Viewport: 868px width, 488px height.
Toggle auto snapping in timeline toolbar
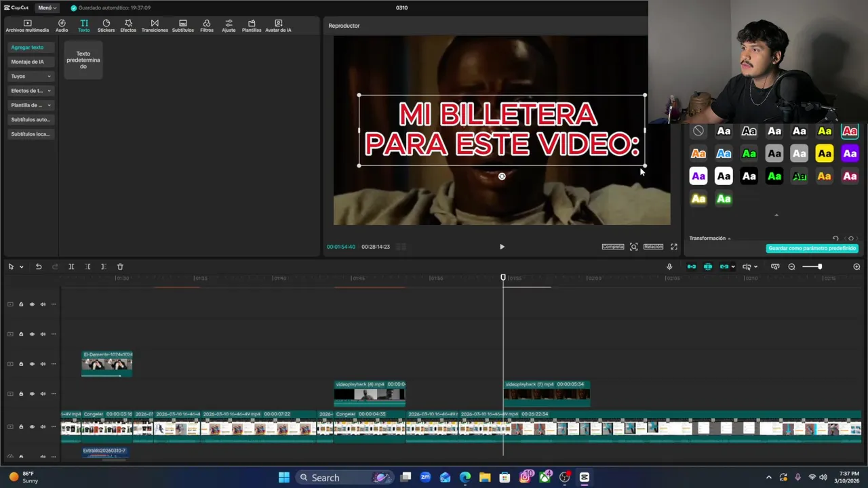[708, 266]
